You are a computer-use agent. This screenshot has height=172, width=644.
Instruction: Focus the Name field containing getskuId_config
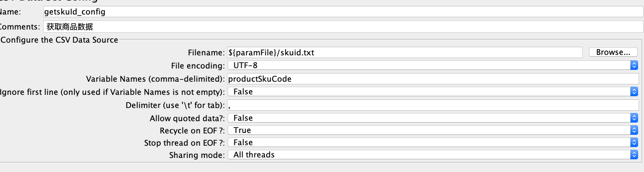coord(343,12)
